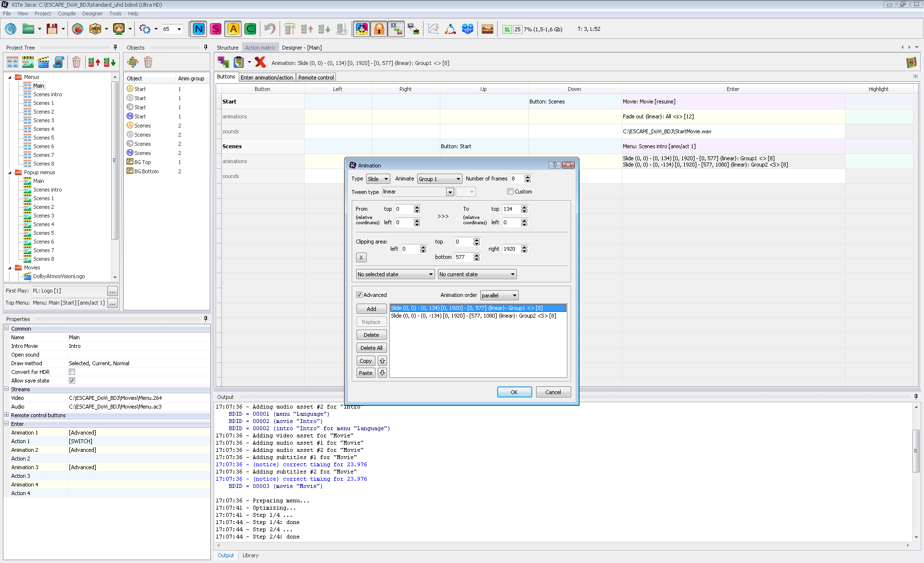Click the Delete All button

point(371,348)
